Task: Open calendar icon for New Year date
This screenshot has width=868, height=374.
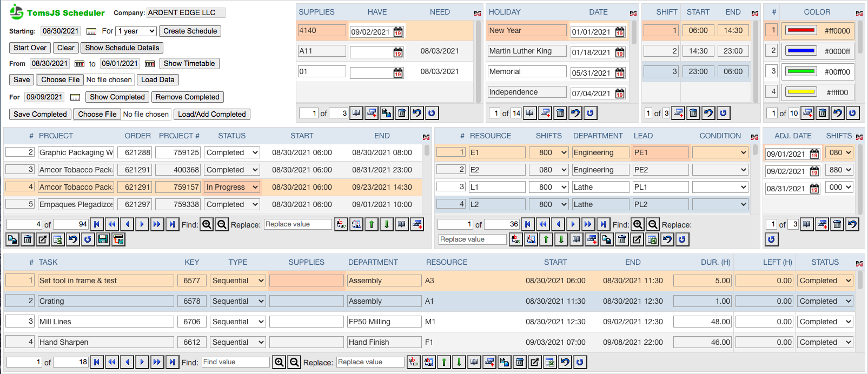Action: point(620,32)
